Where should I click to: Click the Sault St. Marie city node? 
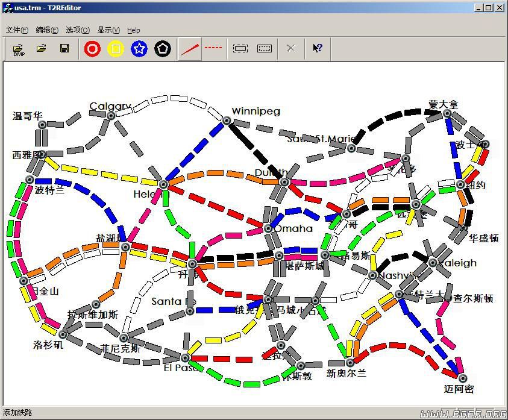coord(351,148)
